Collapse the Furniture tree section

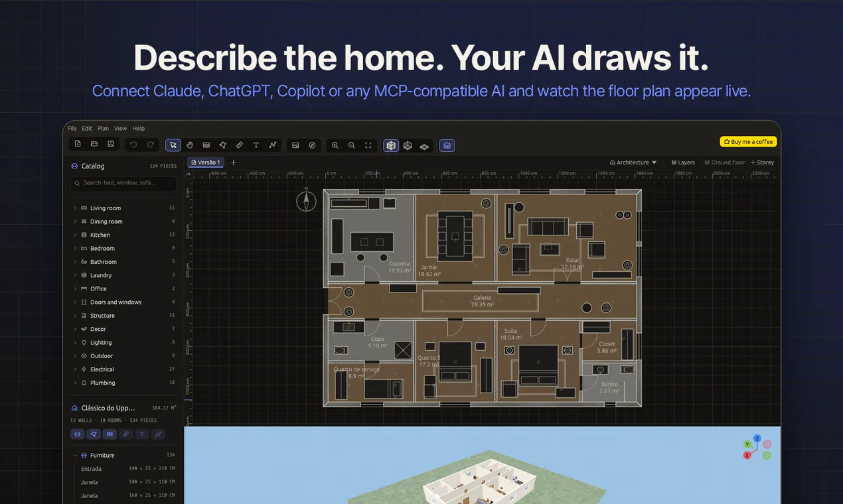tap(75, 456)
